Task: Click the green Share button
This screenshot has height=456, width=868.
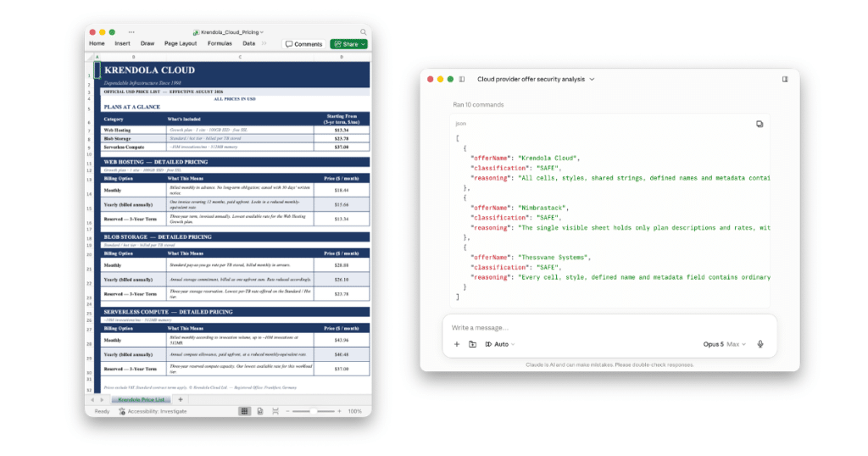Action: 348,44
